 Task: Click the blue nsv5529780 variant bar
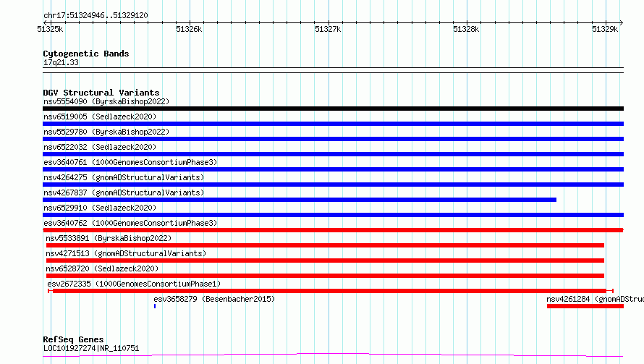click(333, 139)
